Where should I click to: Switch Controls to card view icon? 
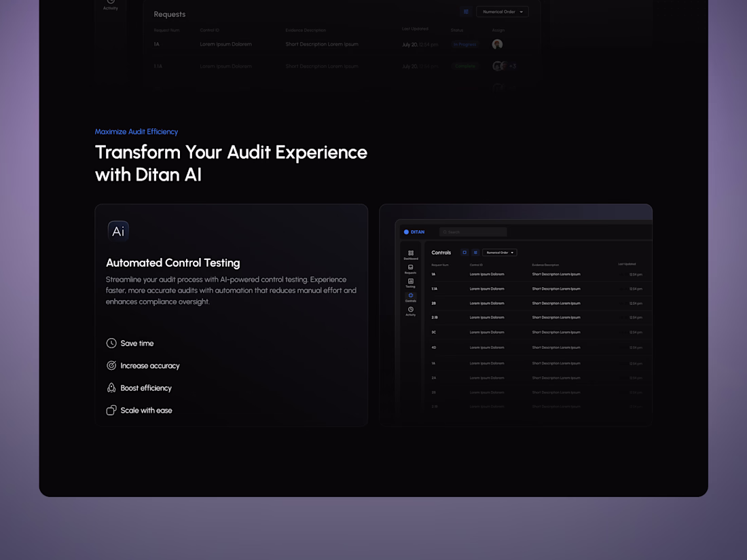coord(464,253)
